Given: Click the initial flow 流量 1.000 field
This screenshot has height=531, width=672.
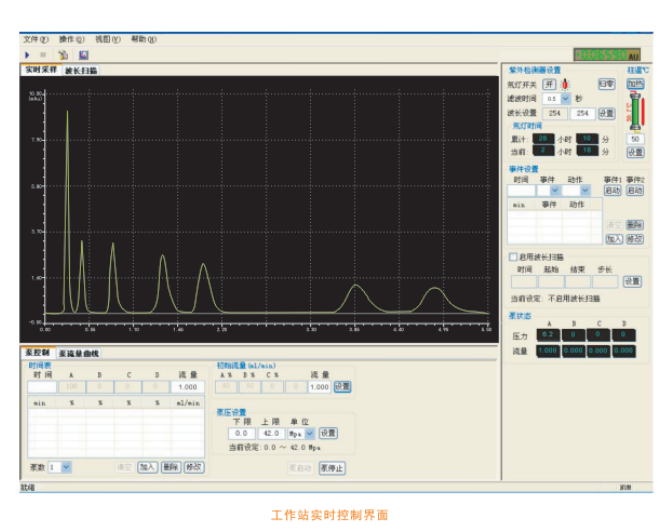Looking at the screenshot, I should (319, 387).
